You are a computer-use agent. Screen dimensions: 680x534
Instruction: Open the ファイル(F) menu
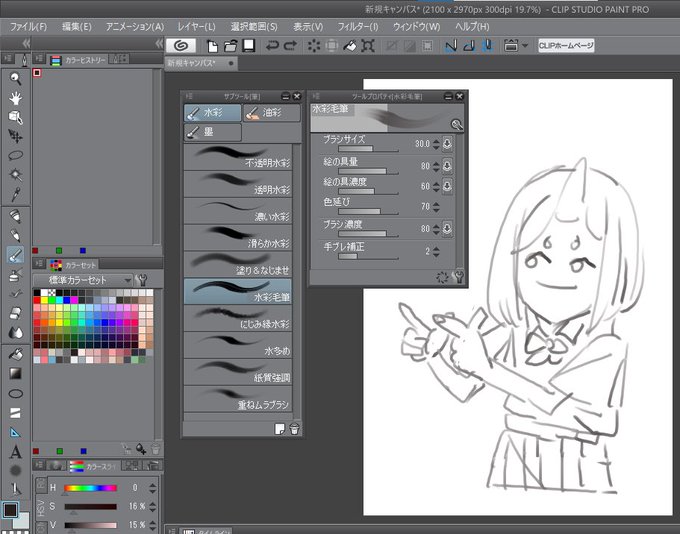(28, 27)
